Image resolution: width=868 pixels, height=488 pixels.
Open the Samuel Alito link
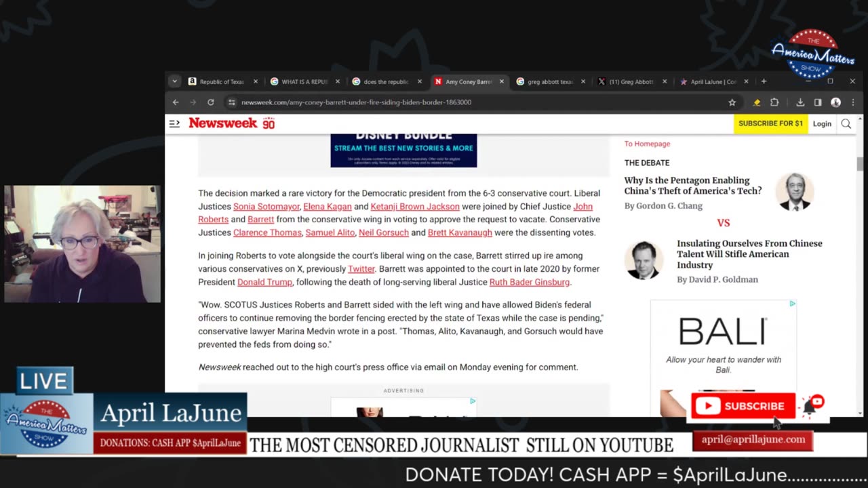point(330,232)
